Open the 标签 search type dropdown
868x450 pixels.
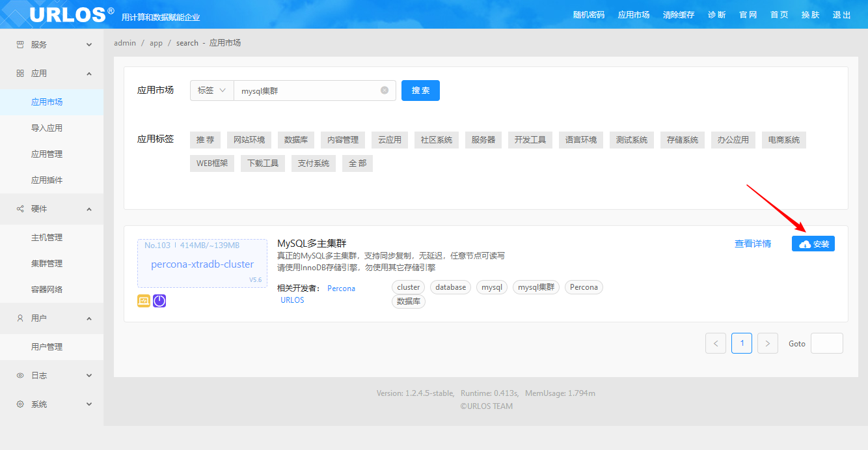(212, 91)
